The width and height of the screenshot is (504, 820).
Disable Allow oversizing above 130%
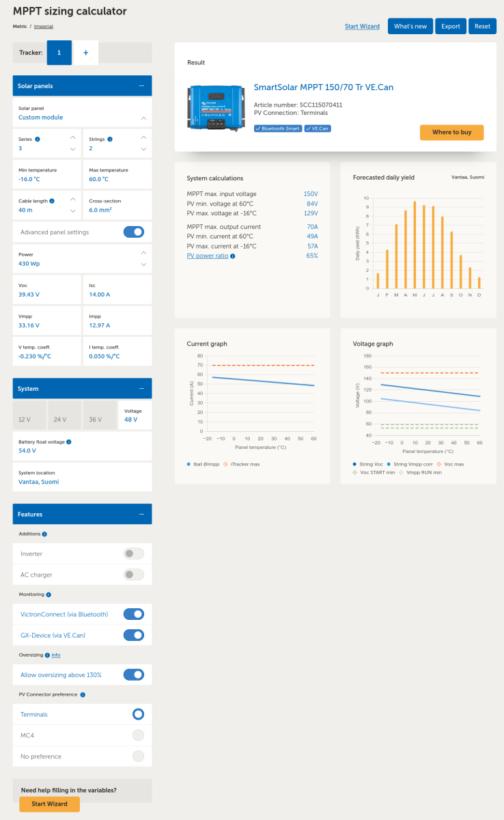tap(134, 674)
